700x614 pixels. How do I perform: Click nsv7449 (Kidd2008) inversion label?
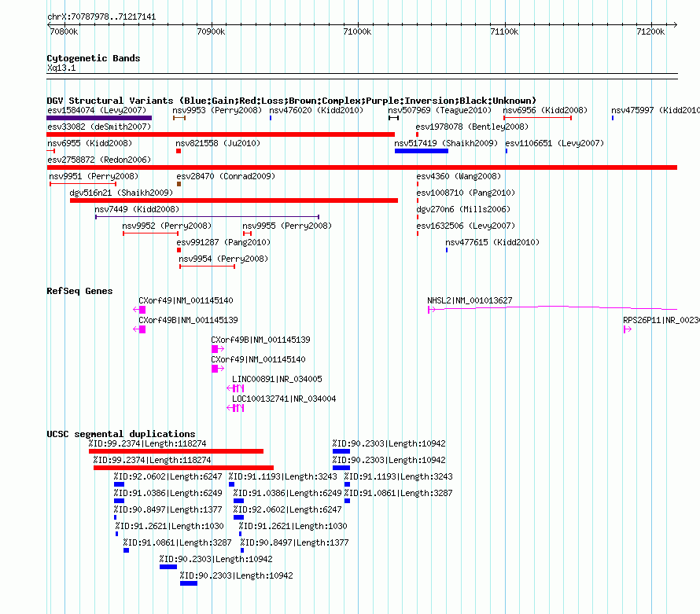pos(137,209)
